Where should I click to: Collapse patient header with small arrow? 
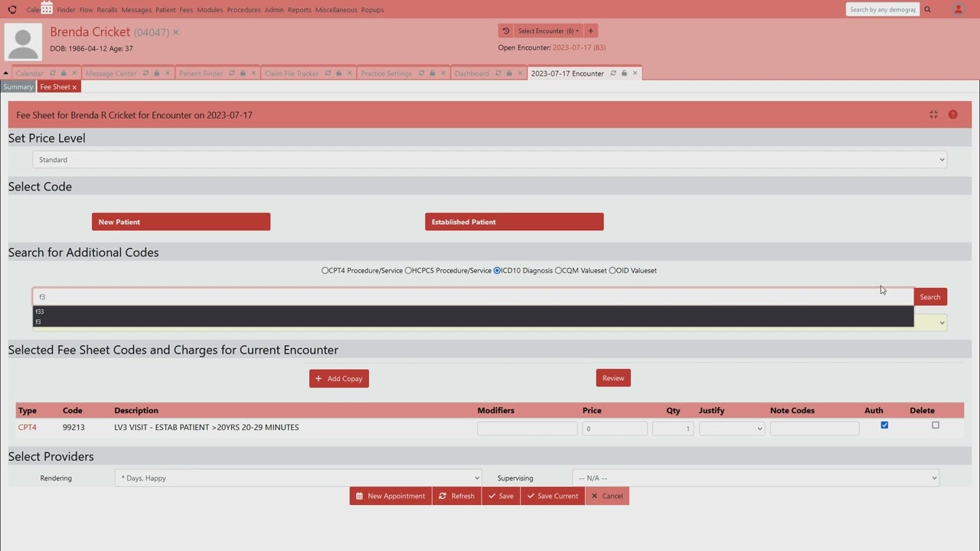coord(5,73)
